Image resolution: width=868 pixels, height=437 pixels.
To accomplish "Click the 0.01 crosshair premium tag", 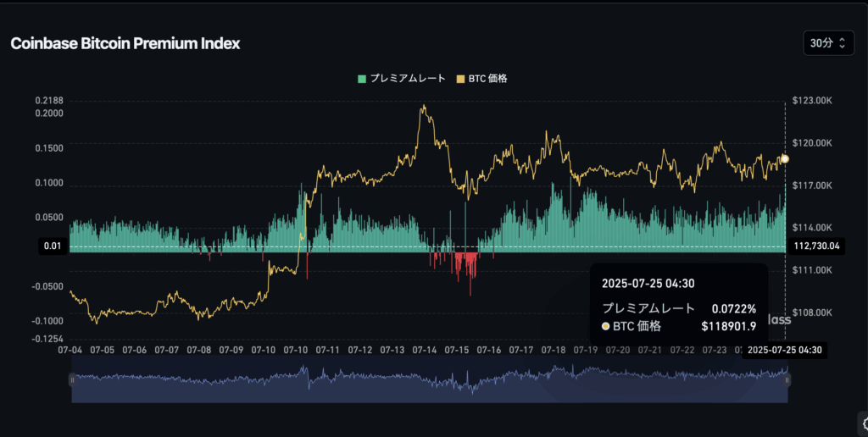I will 53,246.
